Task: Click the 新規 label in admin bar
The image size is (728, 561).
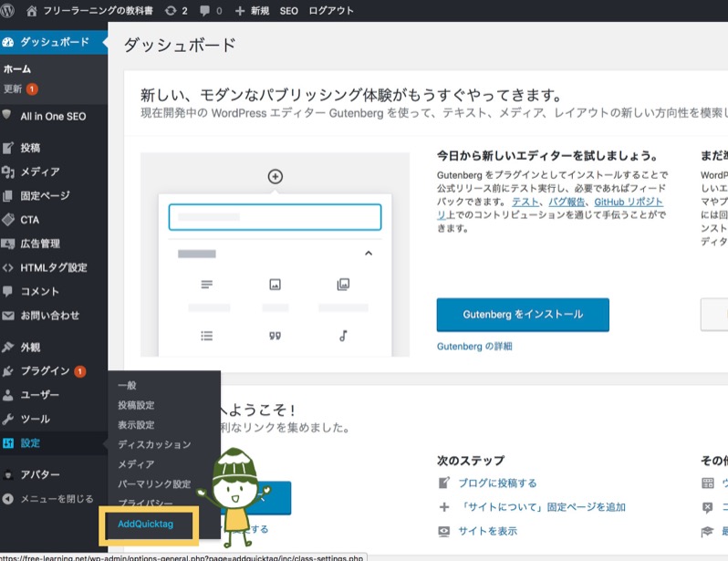Action: click(x=260, y=11)
